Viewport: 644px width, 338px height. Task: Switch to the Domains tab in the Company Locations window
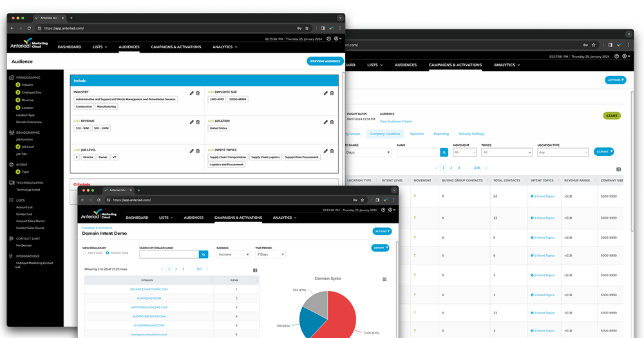coord(417,134)
